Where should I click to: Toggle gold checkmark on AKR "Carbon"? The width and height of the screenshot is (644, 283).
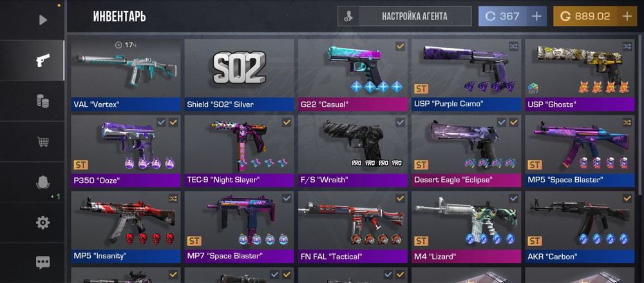click(627, 199)
